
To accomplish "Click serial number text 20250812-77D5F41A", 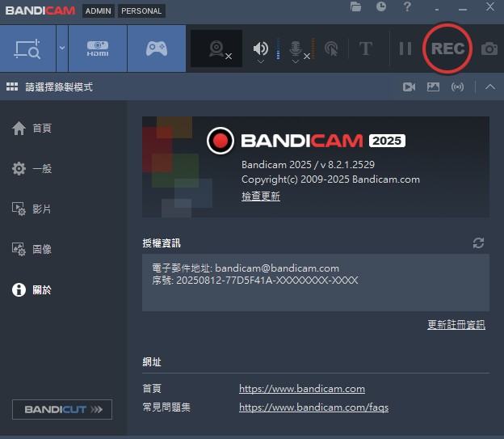I will click(225, 280).
